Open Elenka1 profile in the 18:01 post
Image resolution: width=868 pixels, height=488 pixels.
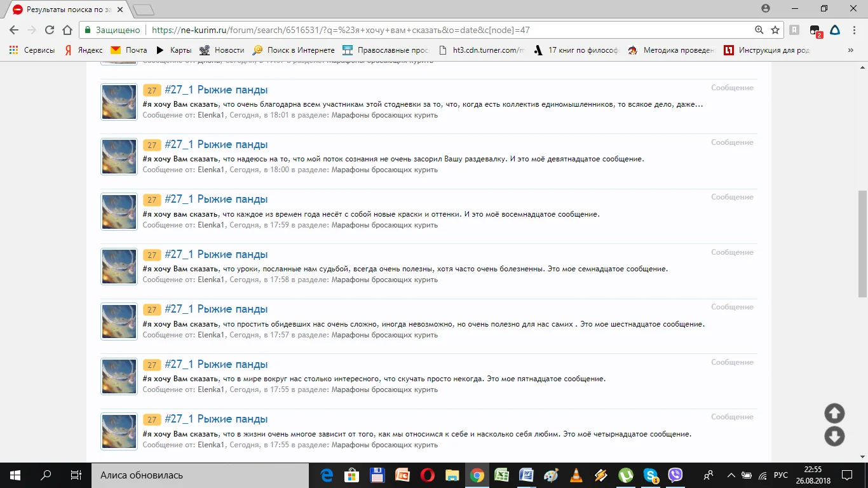pos(211,115)
